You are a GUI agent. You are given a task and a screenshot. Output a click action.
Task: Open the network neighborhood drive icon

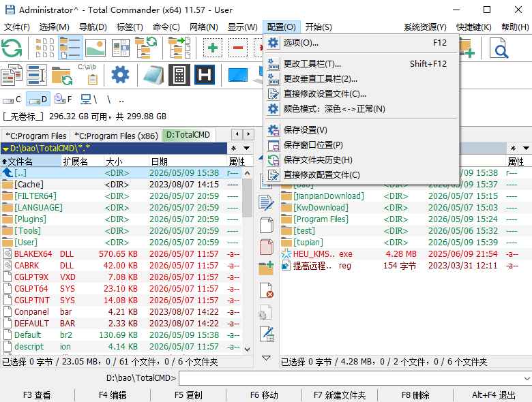point(89,99)
